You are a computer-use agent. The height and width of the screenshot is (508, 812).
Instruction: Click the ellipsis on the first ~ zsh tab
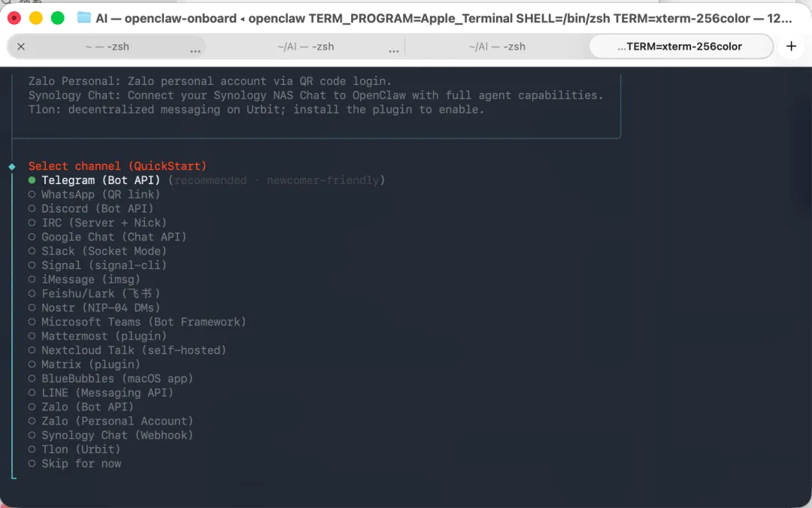195,50
